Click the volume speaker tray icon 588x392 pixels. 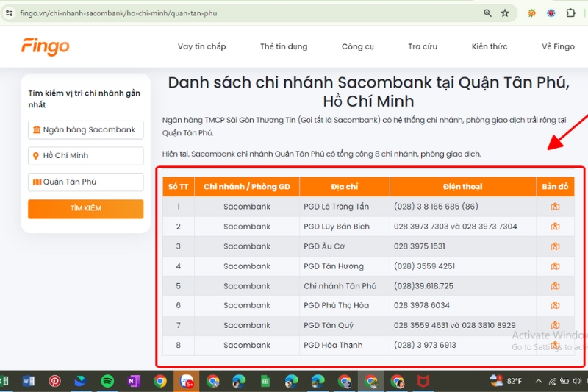pyautogui.click(x=577, y=382)
